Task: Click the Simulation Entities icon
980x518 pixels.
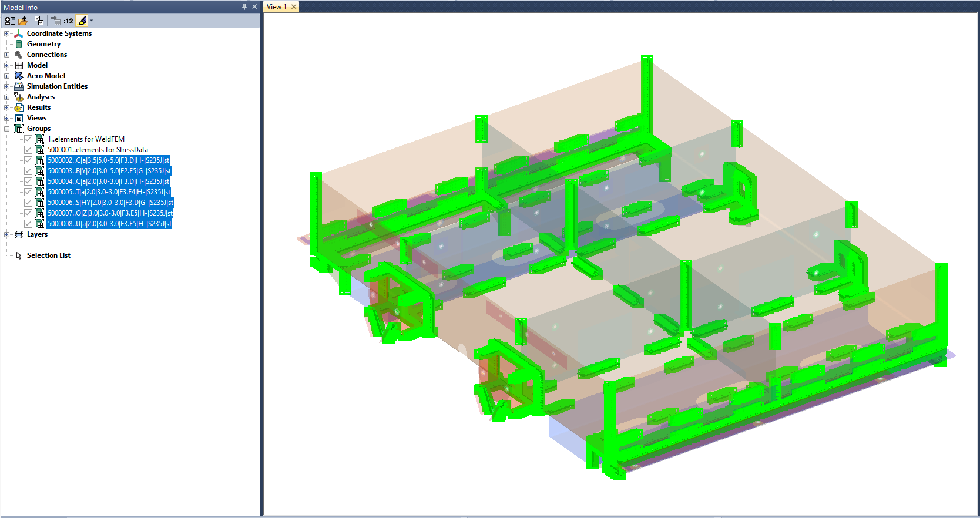Action: pyautogui.click(x=19, y=86)
